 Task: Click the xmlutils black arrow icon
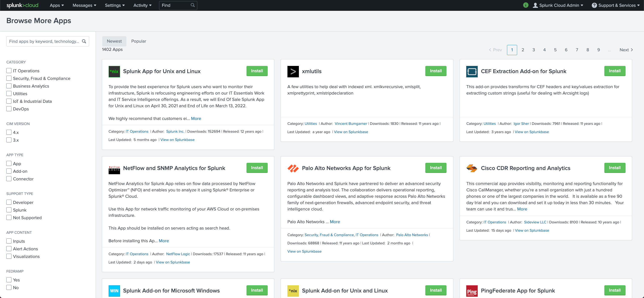click(293, 71)
